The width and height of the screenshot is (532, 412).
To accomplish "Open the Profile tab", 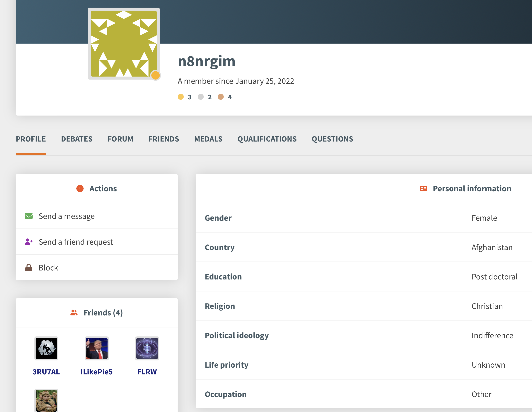I will pos(31,139).
